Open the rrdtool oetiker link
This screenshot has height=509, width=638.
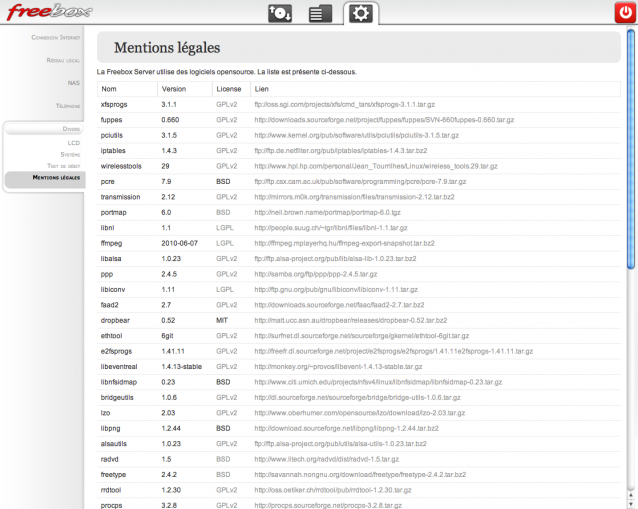333,491
